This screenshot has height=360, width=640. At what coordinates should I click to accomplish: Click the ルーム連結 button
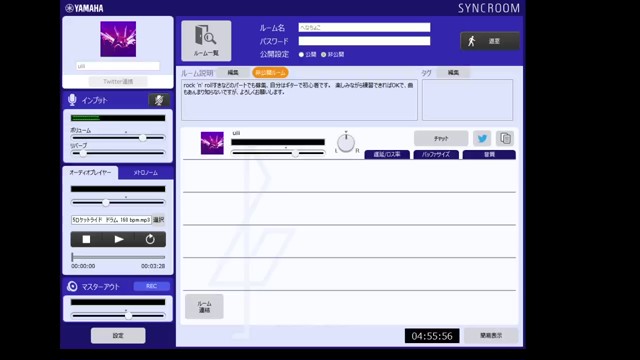(x=204, y=307)
